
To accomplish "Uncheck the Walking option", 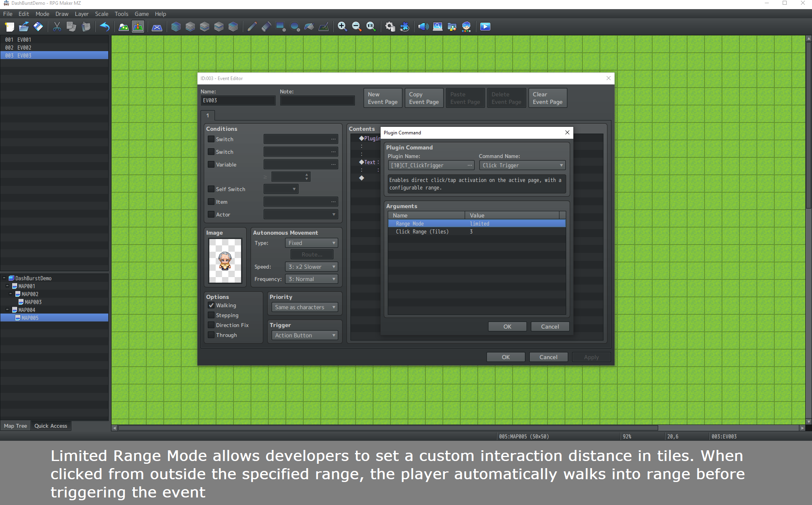I will coord(211,305).
